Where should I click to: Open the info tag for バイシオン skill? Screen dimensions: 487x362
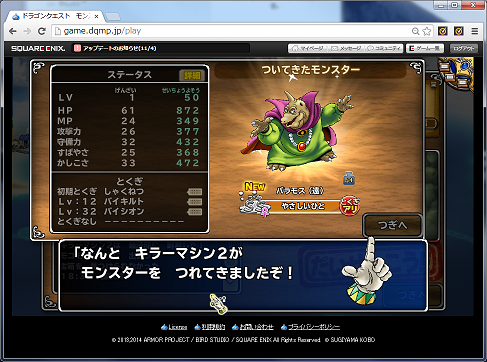195,212
